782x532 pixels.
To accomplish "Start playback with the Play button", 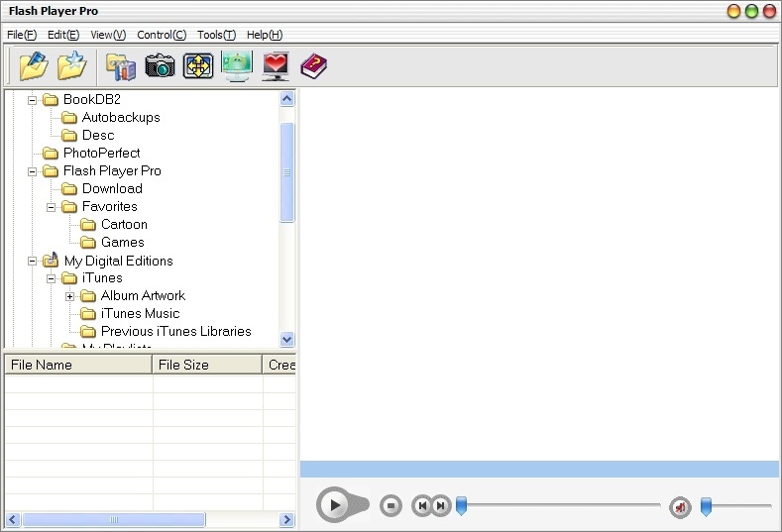I will [x=335, y=505].
